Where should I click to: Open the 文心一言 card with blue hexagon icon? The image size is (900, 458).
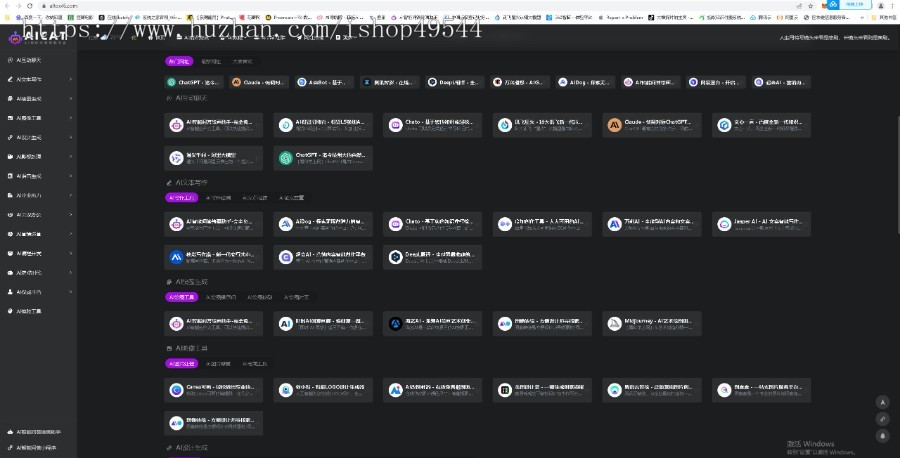tap(762, 125)
